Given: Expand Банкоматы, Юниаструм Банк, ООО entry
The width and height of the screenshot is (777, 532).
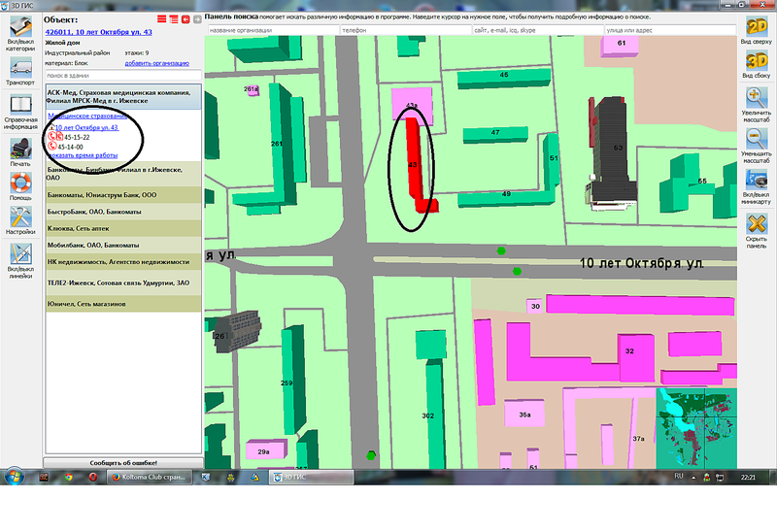Looking at the screenshot, I should coord(123,195).
